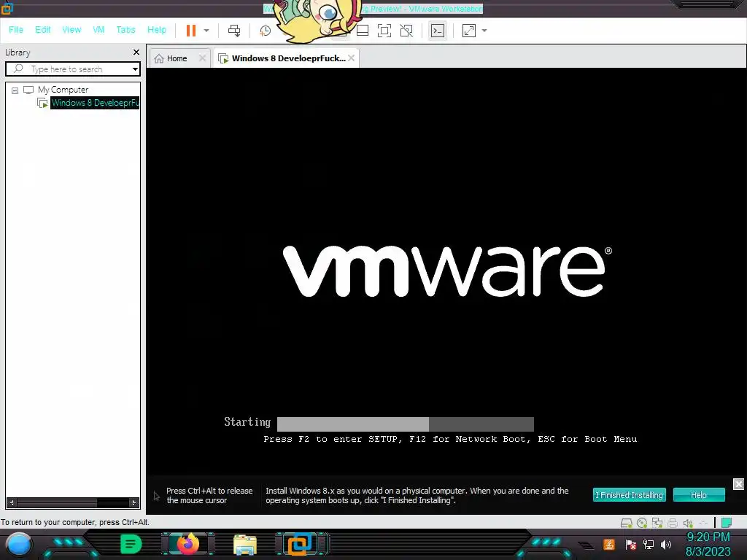Select My Computer in the library

point(63,90)
